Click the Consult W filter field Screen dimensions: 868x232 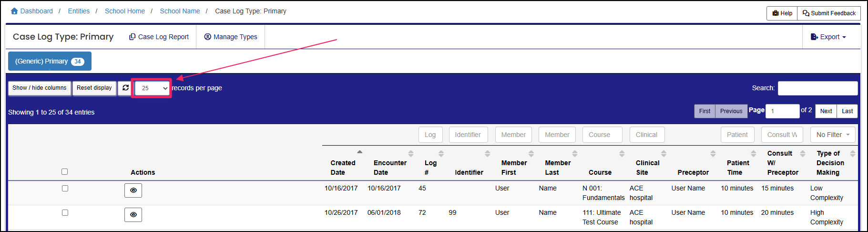pyautogui.click(x=782, y=135)
